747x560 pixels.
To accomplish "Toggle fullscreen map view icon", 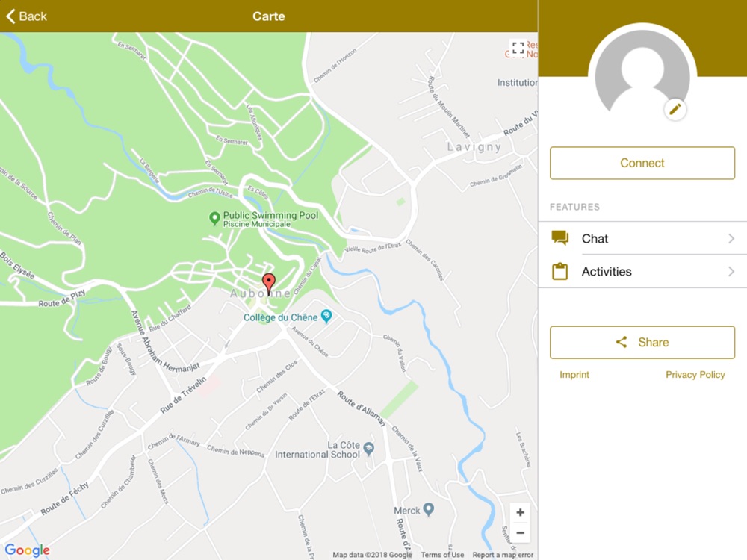I will (x=518, y=48).
